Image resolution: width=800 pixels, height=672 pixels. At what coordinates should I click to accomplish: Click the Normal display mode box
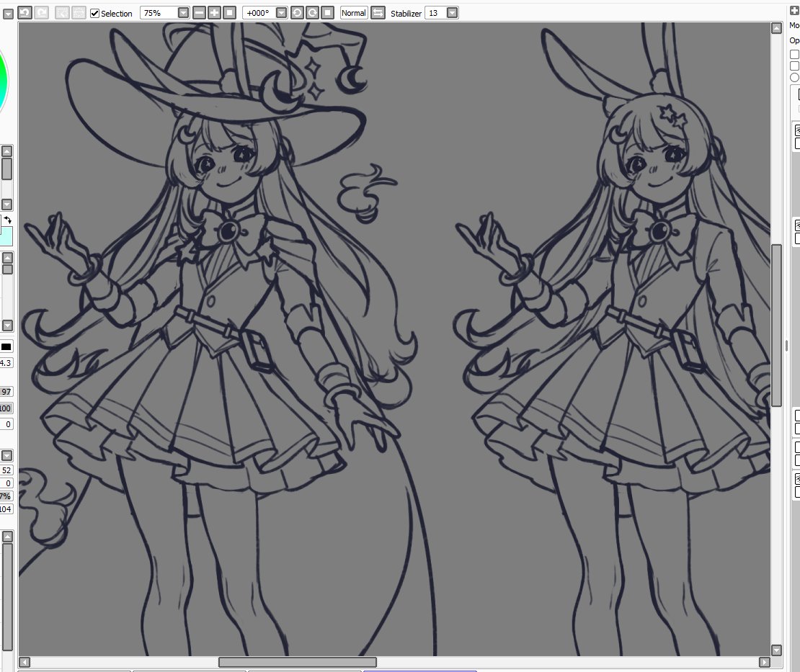coord(354,13)
